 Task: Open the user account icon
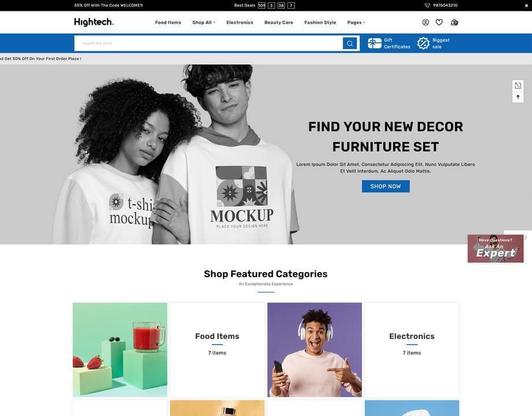[x=426, y=23]
